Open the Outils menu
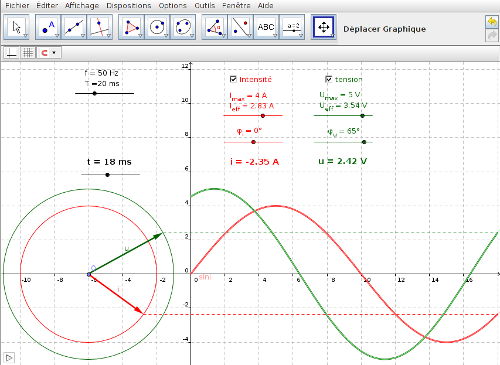Screen dimensions: 500x365 point(205,6)
